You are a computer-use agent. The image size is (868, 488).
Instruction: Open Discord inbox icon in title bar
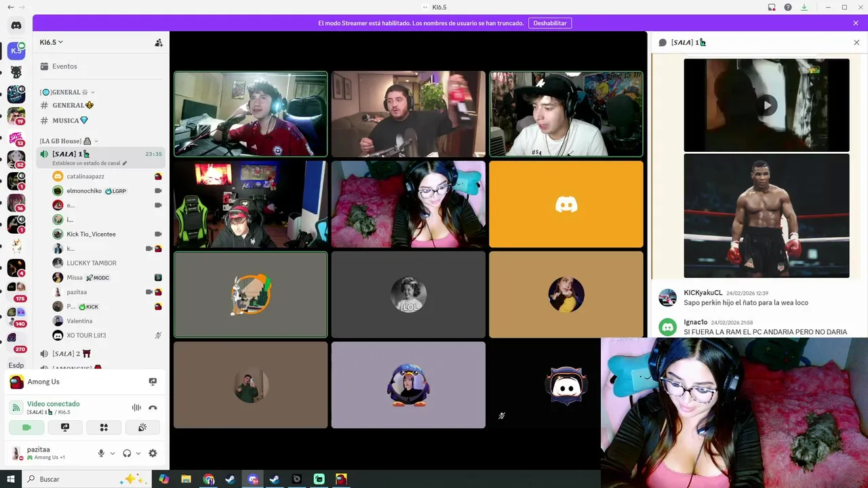[x=772, y=7]
